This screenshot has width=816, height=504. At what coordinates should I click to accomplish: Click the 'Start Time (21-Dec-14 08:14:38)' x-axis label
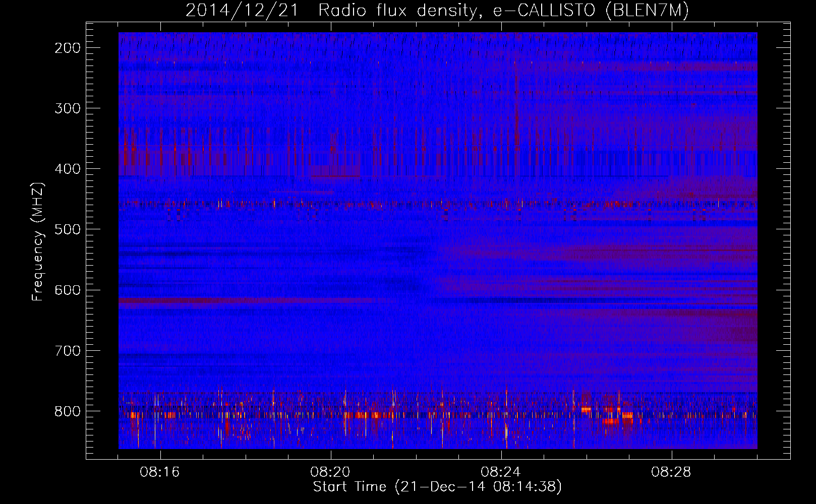tap(437, 487)
